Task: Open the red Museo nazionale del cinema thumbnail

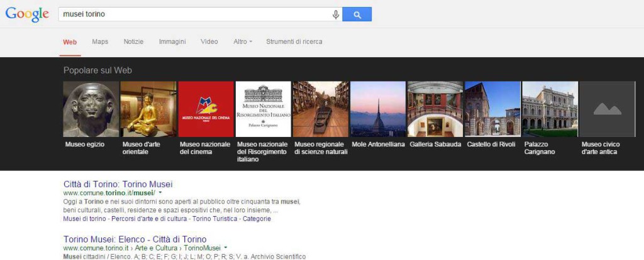Action: 206,109
